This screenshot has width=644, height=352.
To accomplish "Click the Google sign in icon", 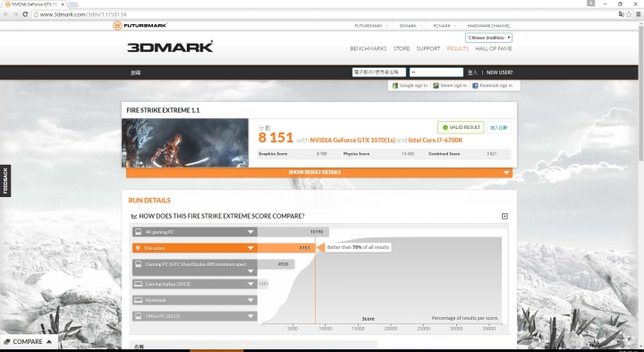I will click(394, 85).
